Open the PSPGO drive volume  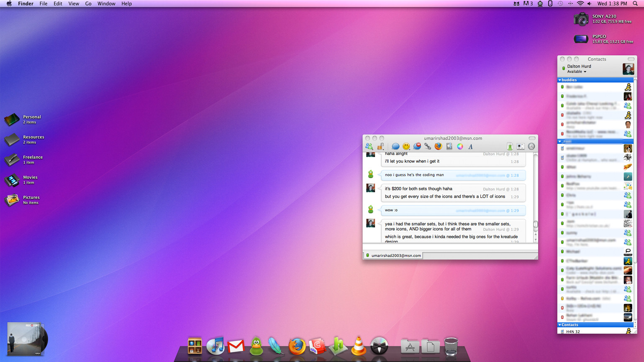581,39
